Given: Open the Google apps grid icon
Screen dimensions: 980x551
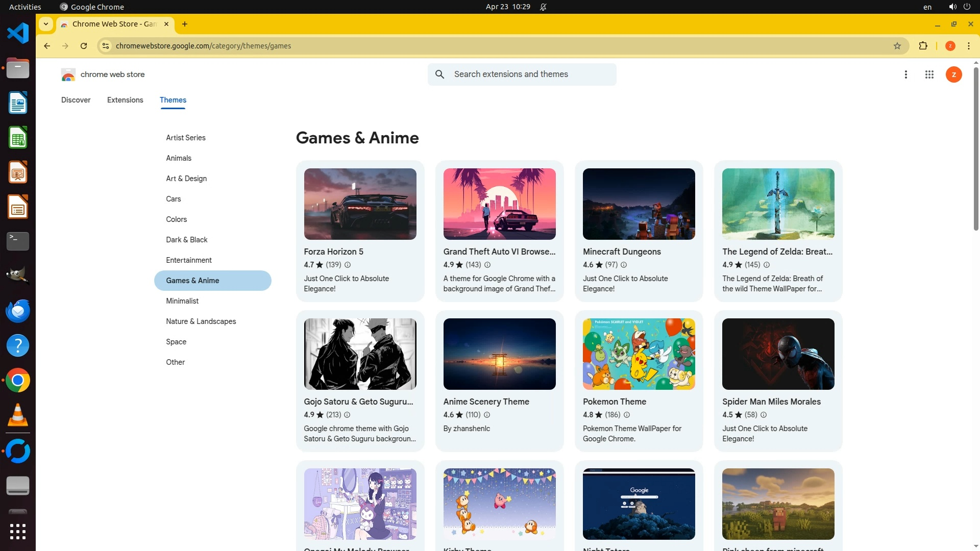Looking at the screenshot, I should pos(929,74).
